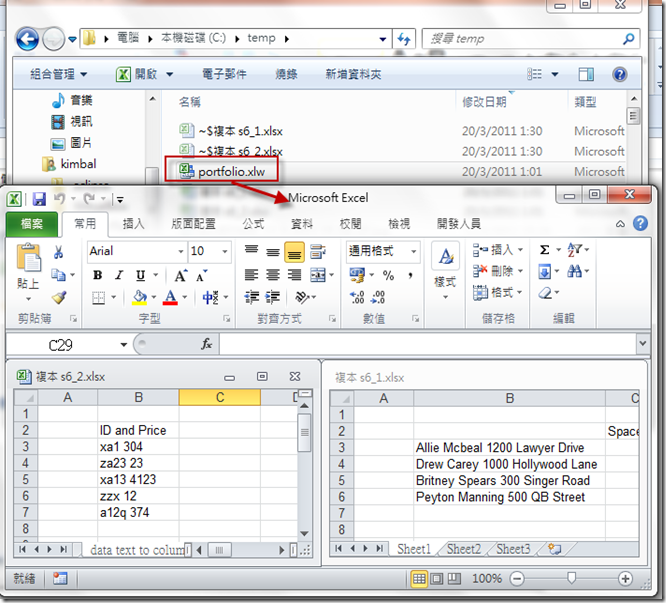Select Sheet2 tab in s6_1.xlsx
Screen dimensions: 666x603
point(464,549)
